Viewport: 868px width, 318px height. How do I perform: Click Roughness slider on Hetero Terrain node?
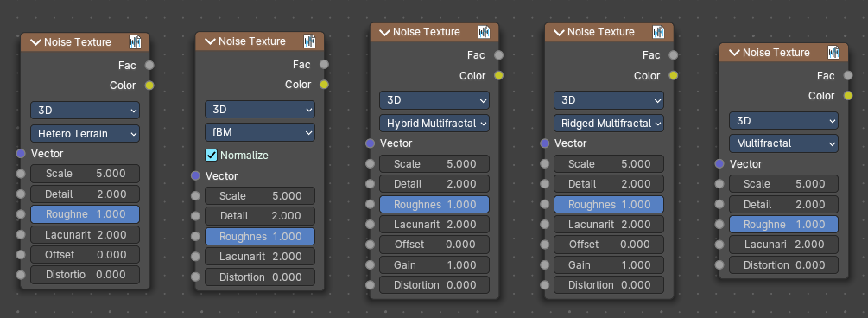[86, 213]
